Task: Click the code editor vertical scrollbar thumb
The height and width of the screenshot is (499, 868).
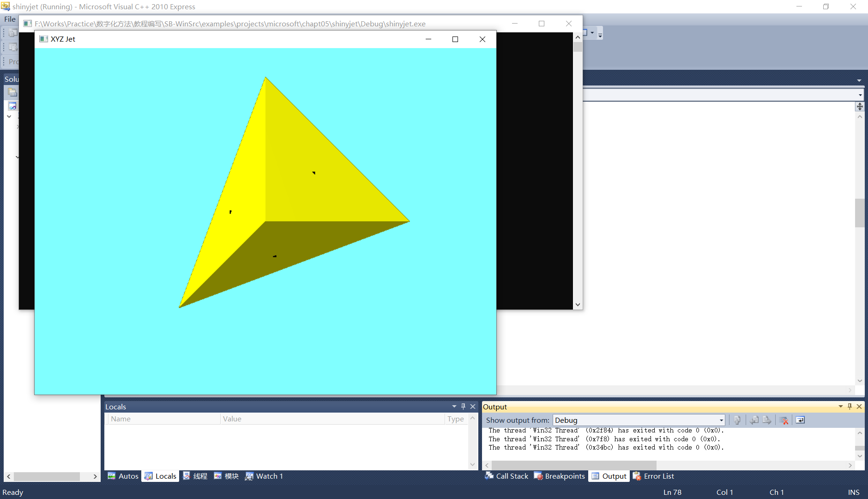Action: tap(860, 213)
